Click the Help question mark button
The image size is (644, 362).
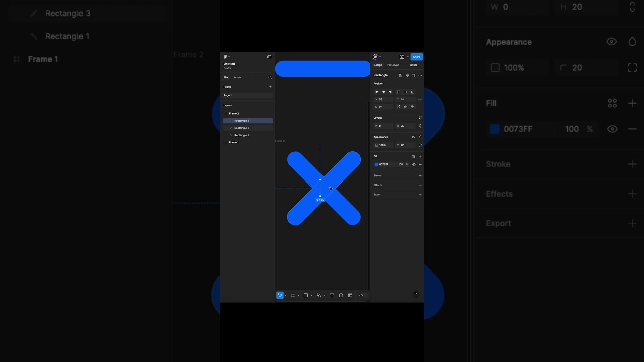[415, 294]
